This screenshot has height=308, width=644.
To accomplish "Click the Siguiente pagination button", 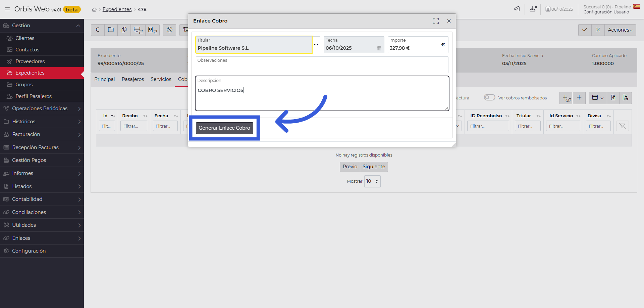I will click(374, 167).
